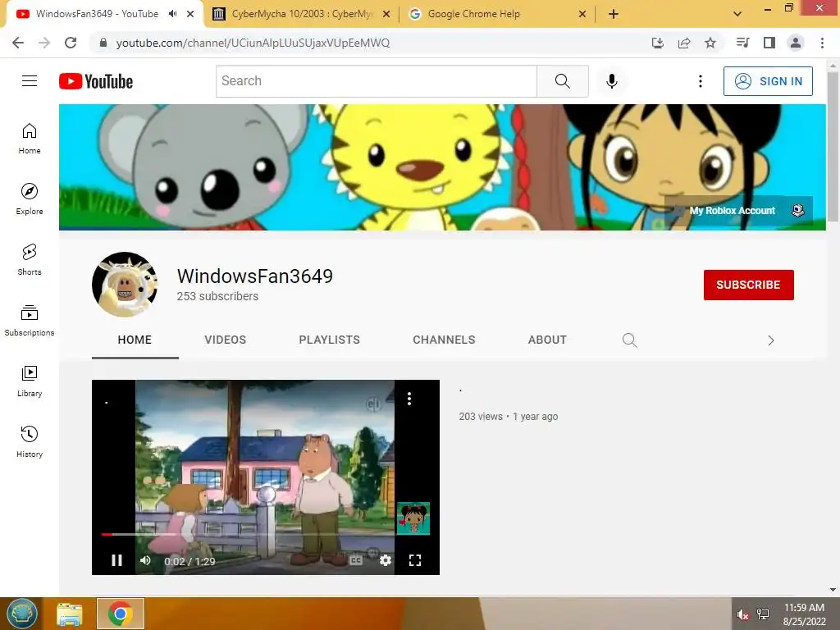Click the WindowsFan3649 channel avatar
This screenshot has width=840, height=630.
click(125, 285)
